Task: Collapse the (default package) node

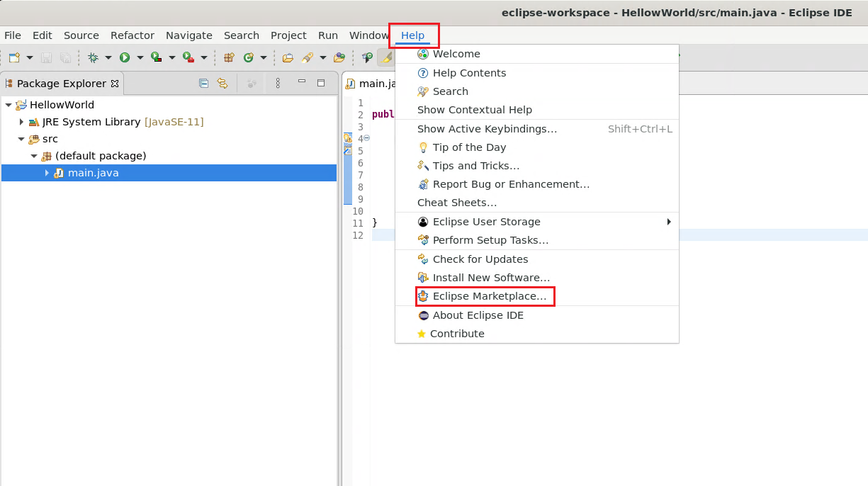Action: click(x=34, y=156)
